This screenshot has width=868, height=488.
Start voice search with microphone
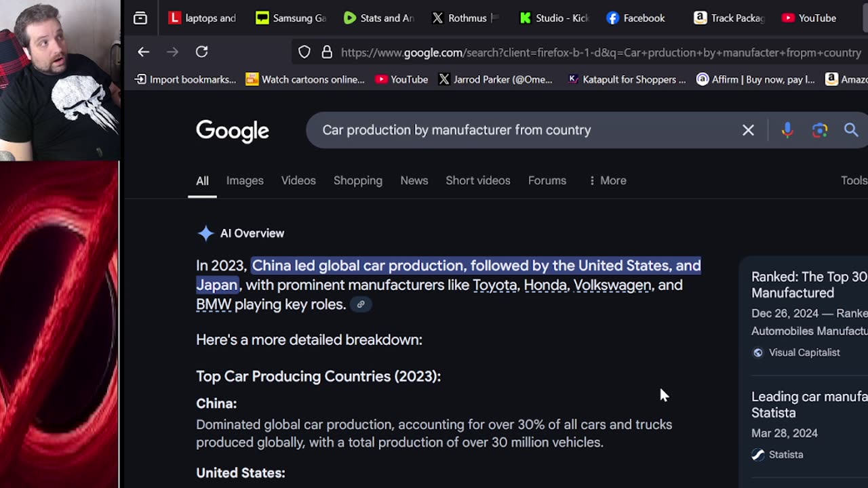click(787, 130)
